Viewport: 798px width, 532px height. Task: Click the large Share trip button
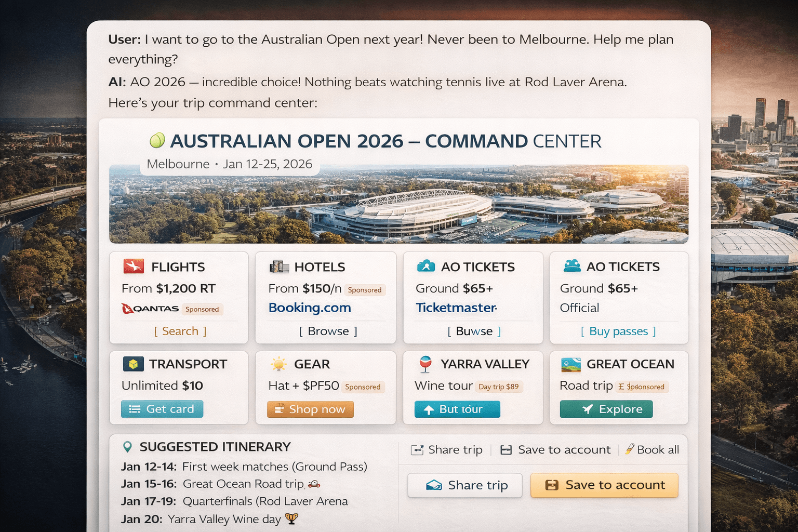pos(464,485)
